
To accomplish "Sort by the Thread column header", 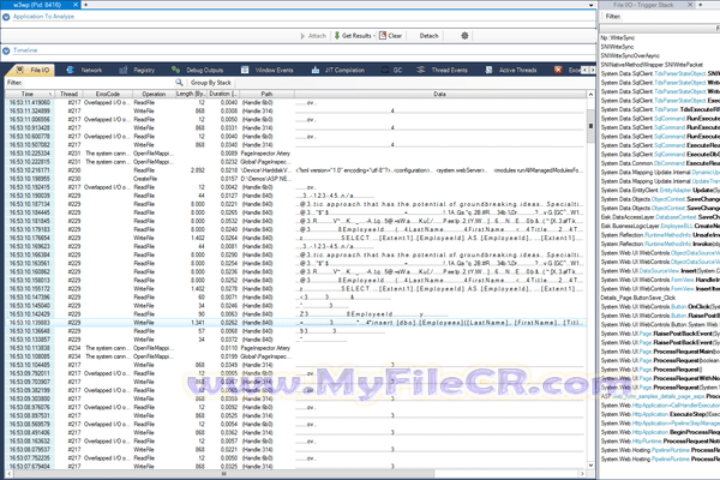I will (x=69, y=94).
